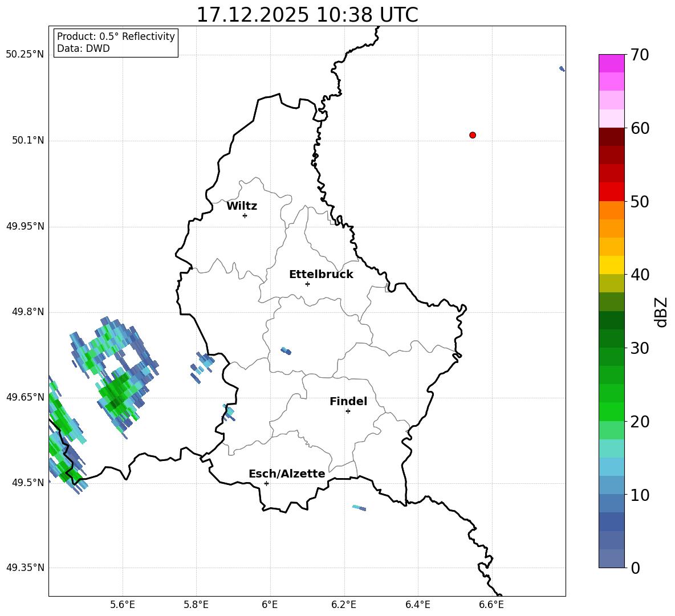Click the title 17.12.2025 10:38 UTC
This screenshot has height=616, width=675.
point(307,15)
